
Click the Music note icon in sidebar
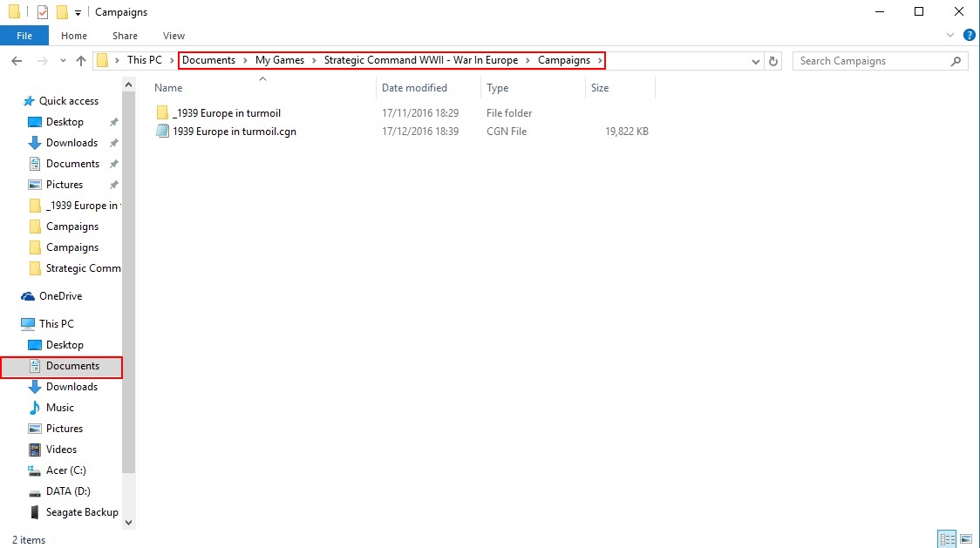(34, 408)
